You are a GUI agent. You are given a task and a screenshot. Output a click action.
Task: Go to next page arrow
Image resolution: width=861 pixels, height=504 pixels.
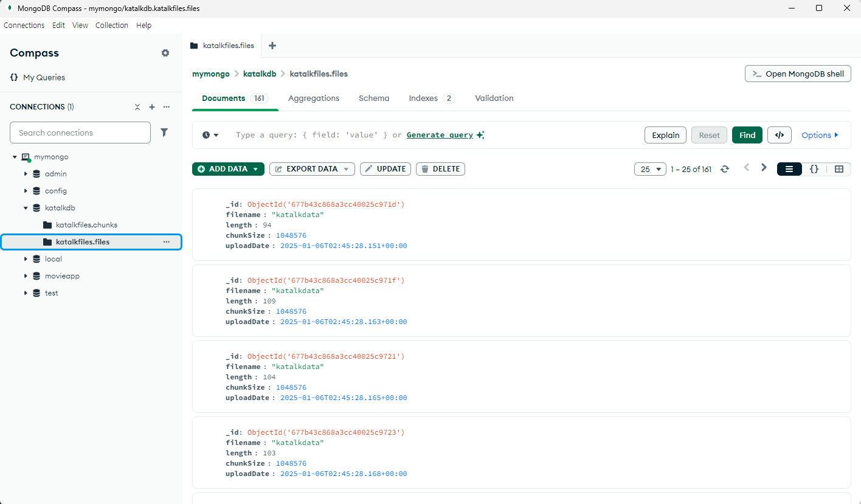(x=764, y=168)
